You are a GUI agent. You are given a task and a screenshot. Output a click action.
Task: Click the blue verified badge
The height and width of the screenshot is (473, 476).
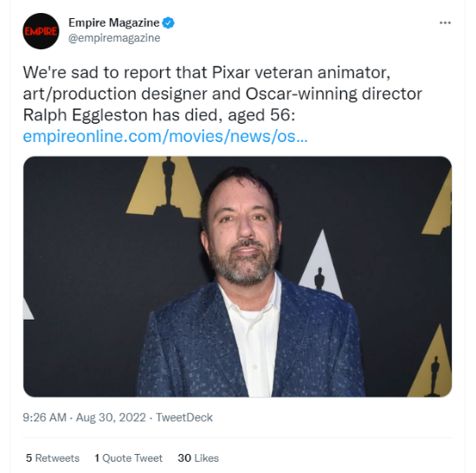[x=168, y=23]
